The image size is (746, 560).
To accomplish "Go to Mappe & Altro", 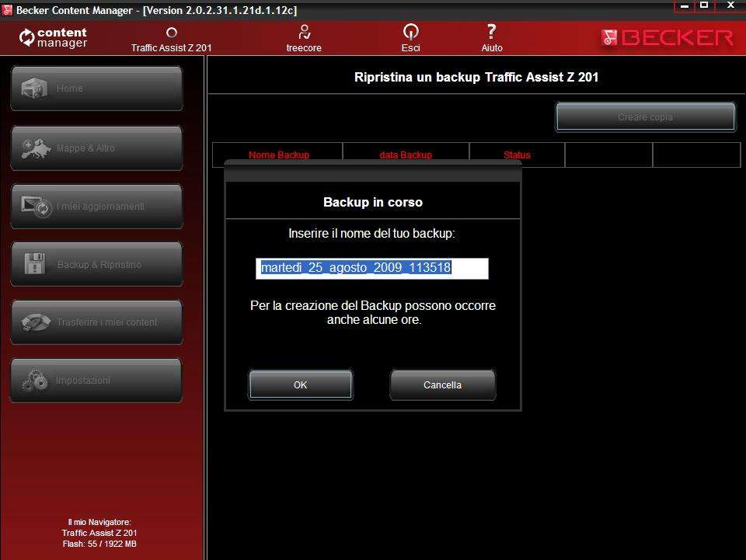I will click(96, 148).
